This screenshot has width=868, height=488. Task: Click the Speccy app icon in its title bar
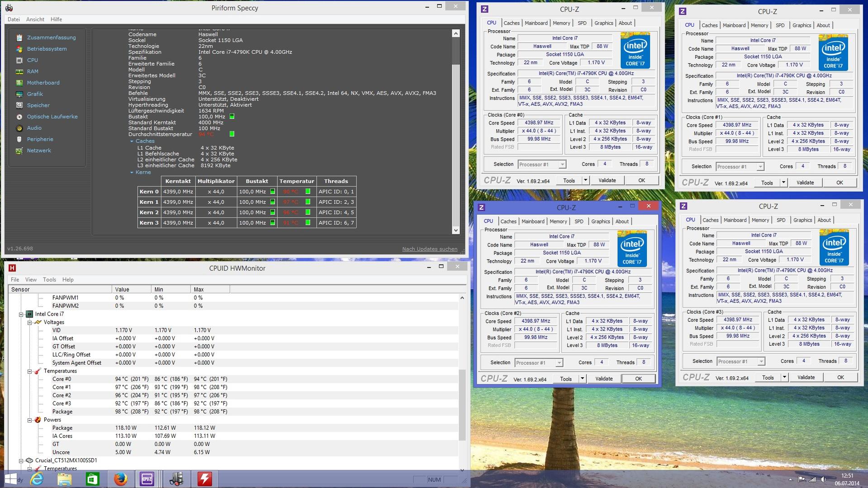point(9,8)
